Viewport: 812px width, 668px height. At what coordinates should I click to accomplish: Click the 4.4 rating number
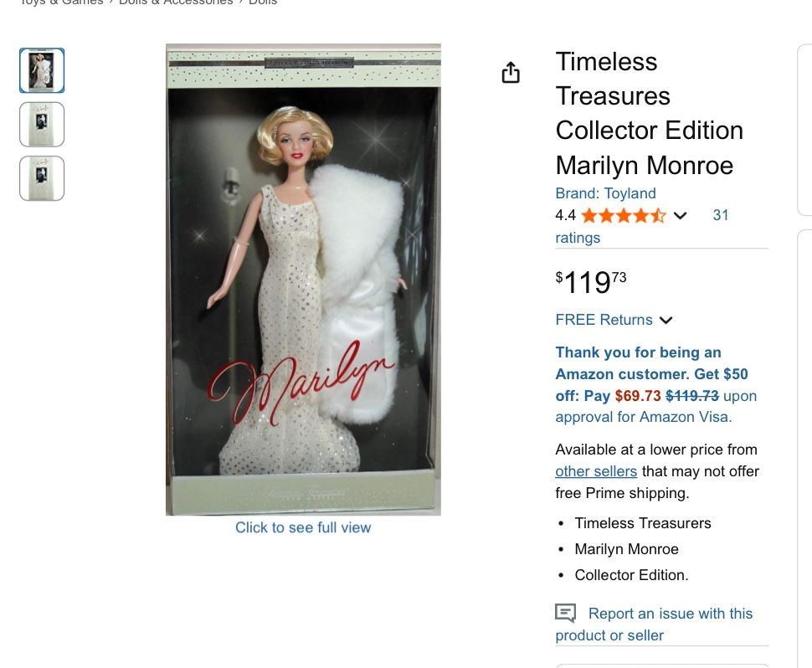coord(566,215)
